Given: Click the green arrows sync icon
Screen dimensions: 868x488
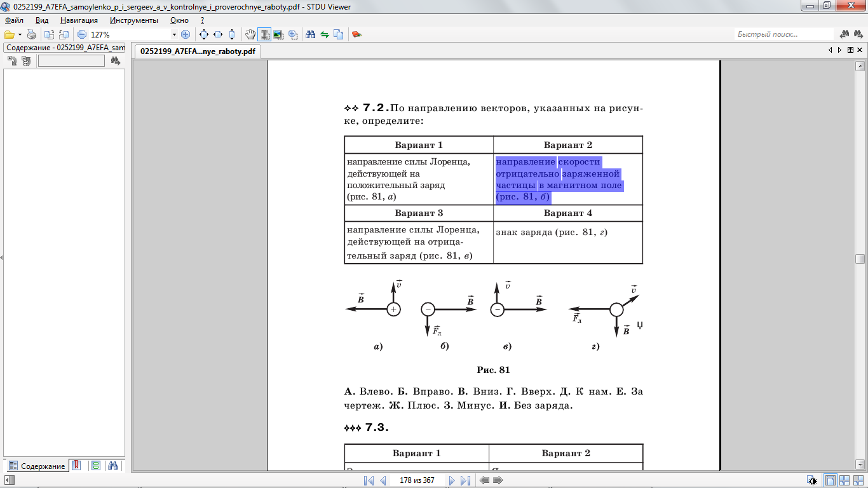Looking at the screenshot, I should [325, 34].
